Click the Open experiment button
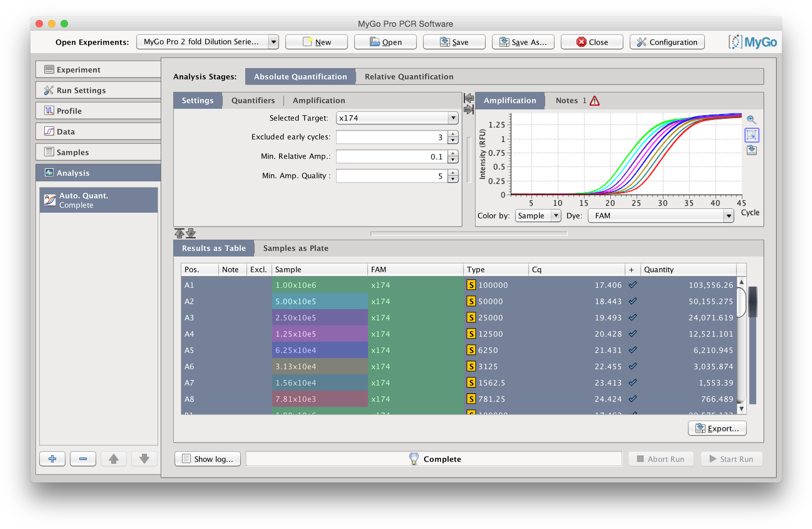This screenshot has width=812, height=529. [385, 42]
